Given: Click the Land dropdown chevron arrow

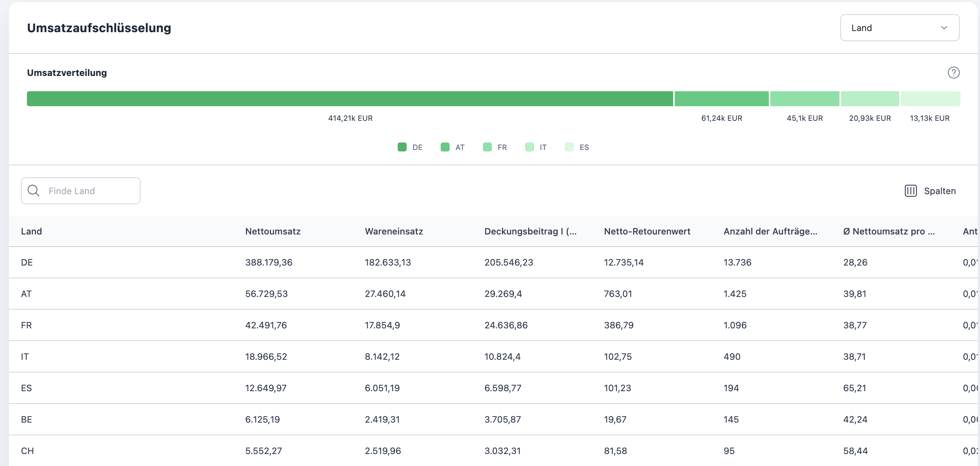Looking at the screenshot, I should (x=943, y=28).
